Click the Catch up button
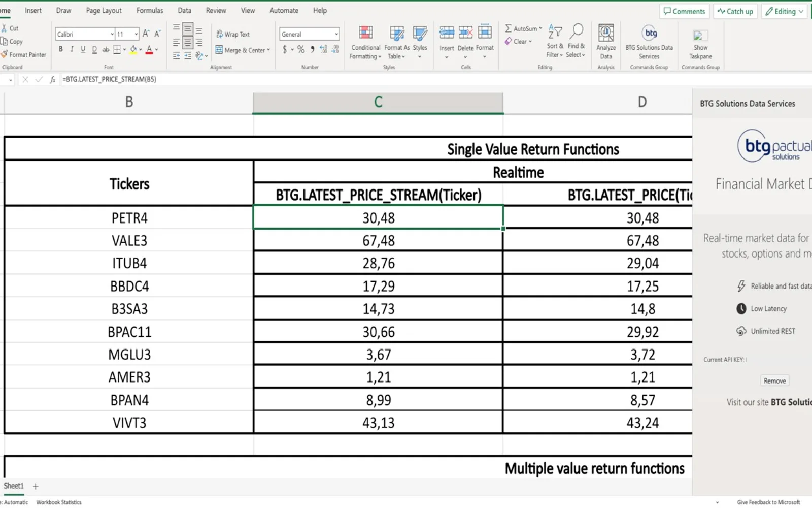This screenshot has width=812, height=508. 735,11
